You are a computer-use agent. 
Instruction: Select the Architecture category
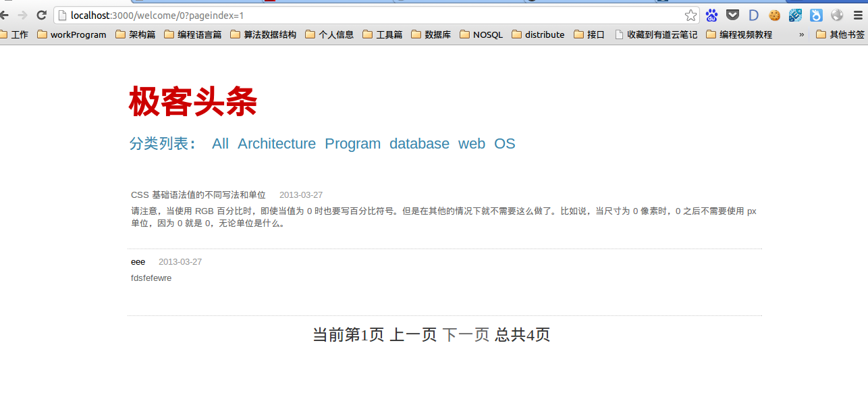(x=277, y=144)
